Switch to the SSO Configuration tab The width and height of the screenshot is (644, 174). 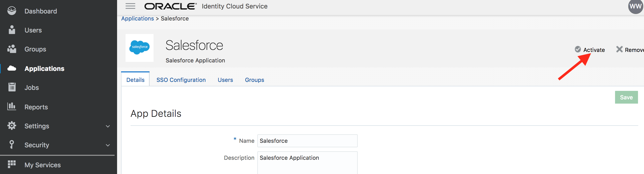point(181,80)
